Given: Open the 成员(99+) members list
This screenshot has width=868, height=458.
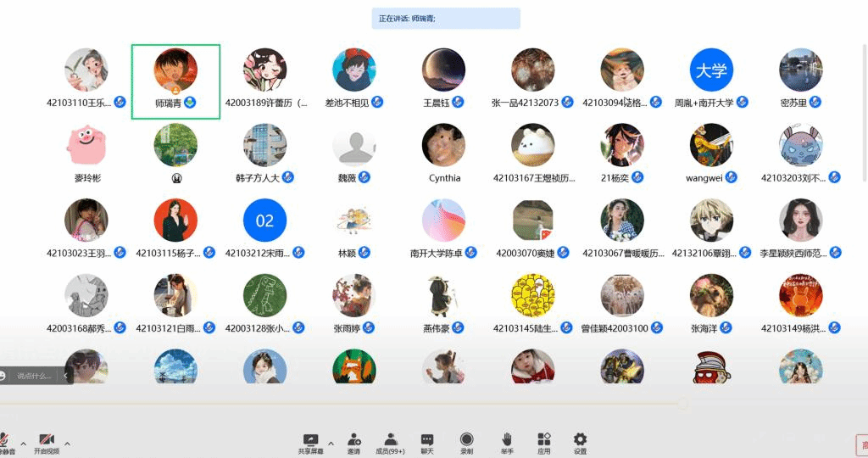Looking at the screenshot, I should click(x=390, y=440).
